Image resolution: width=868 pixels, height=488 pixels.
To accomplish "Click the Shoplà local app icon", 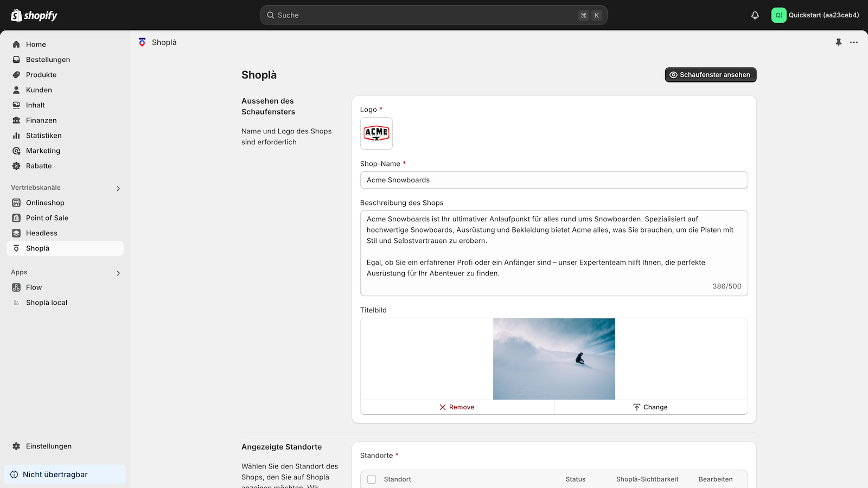I will point(16,303).
